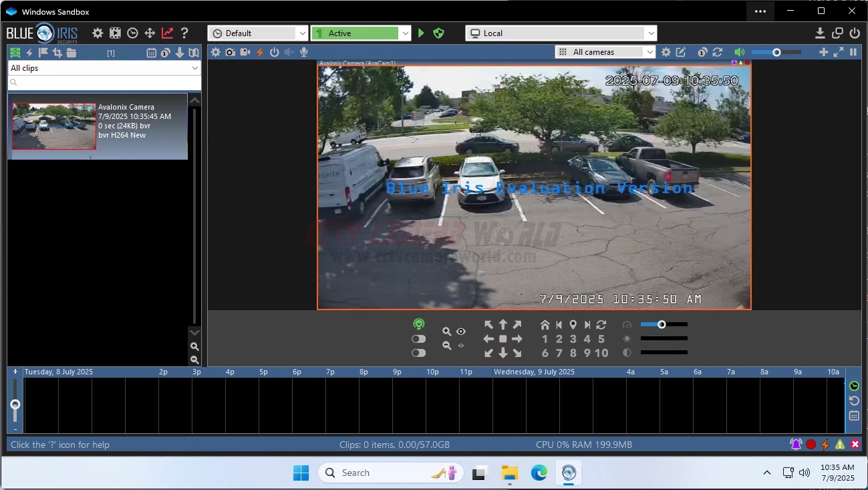This screenshot has height=490, width=868.
Task: Click the PTZ home button
Action: pyautogui.click(x=544, y=324)
